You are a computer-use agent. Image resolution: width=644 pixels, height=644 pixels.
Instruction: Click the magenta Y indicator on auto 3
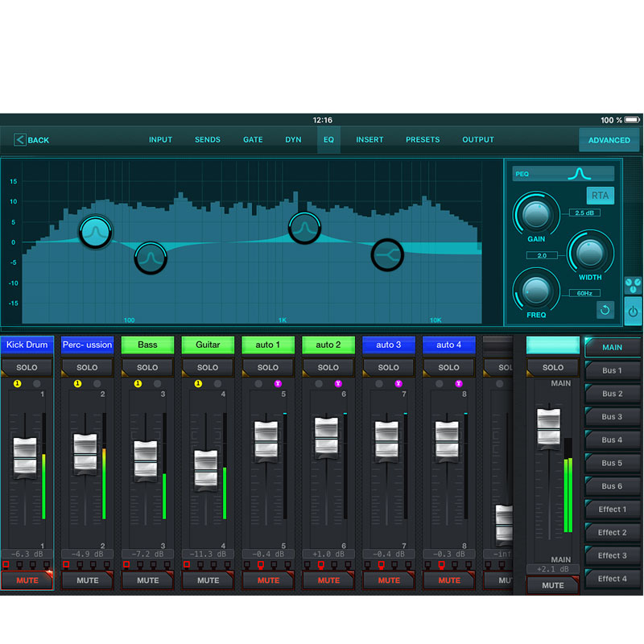click(398, 384)
